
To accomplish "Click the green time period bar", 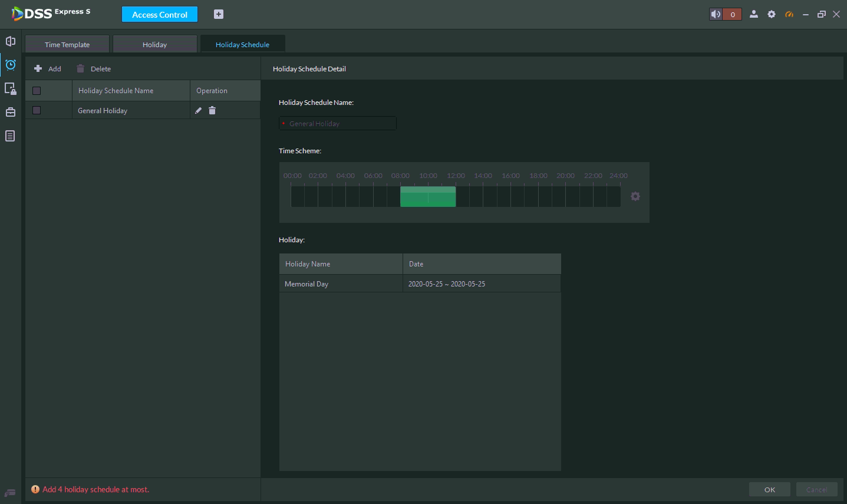I will (x=427, y=197).
